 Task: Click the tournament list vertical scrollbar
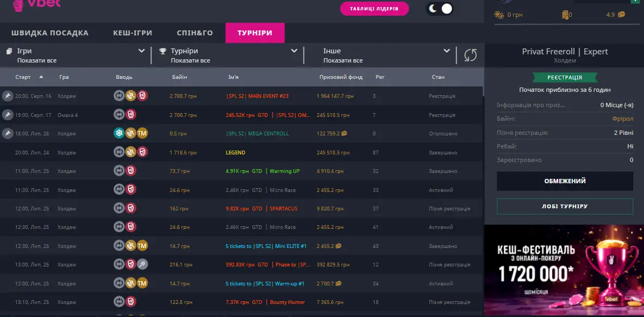[483, 90]
